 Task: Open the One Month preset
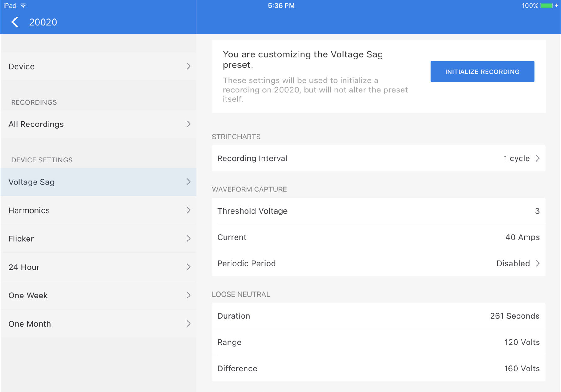pyautogui.click(x=98, y=323)
